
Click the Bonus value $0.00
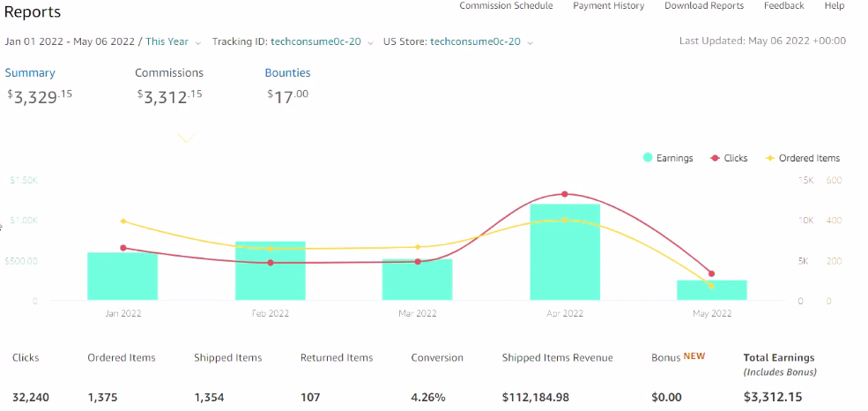(x=666, y=397)
